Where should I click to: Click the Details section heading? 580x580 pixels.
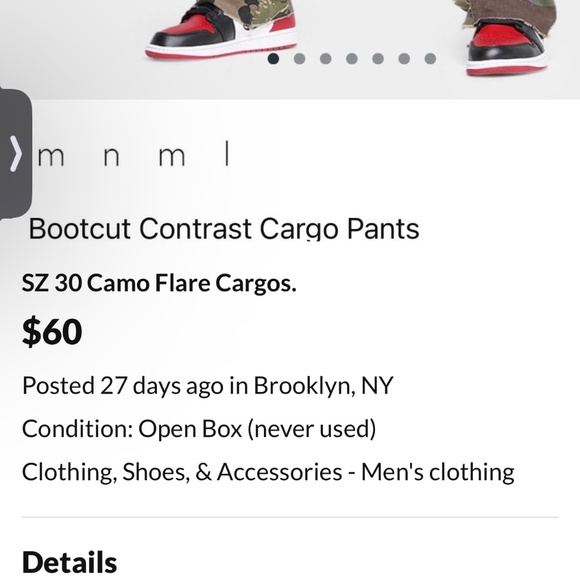70,562
